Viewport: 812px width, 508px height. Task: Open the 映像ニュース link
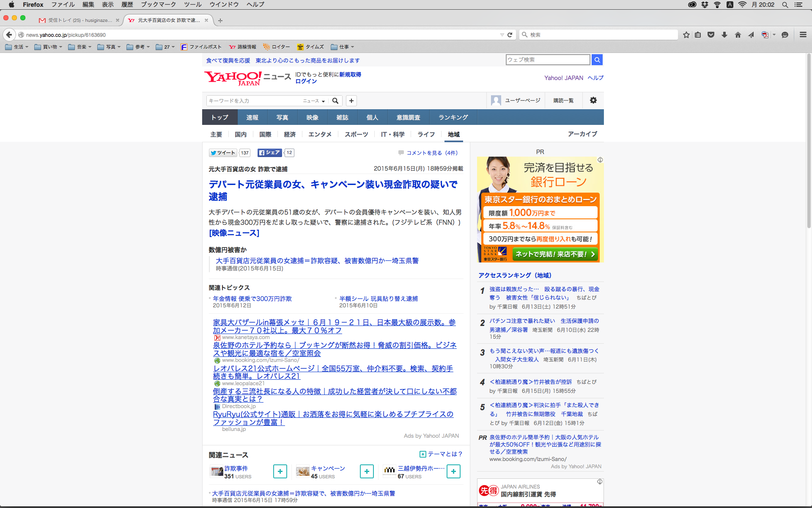click(x=234, y=233)
